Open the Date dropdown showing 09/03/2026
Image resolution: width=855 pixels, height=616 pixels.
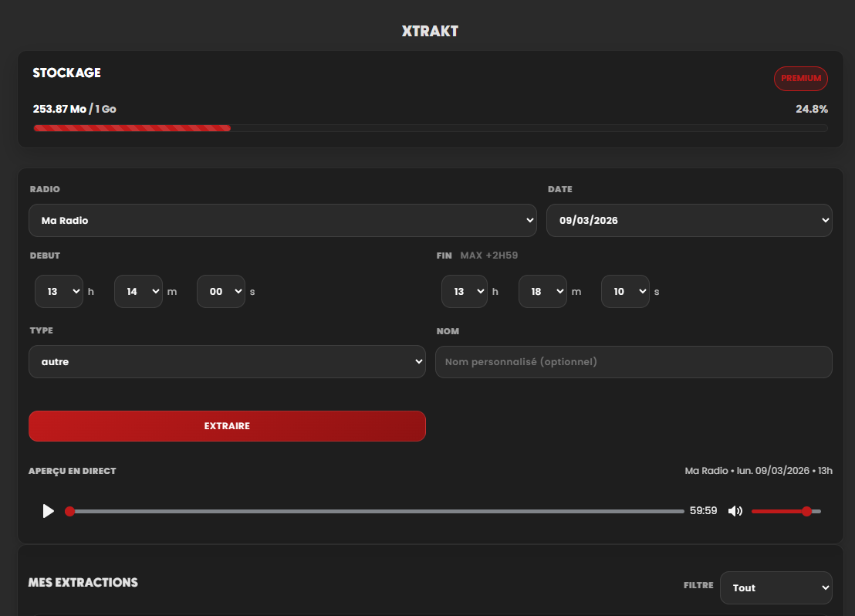coord(689,220)
